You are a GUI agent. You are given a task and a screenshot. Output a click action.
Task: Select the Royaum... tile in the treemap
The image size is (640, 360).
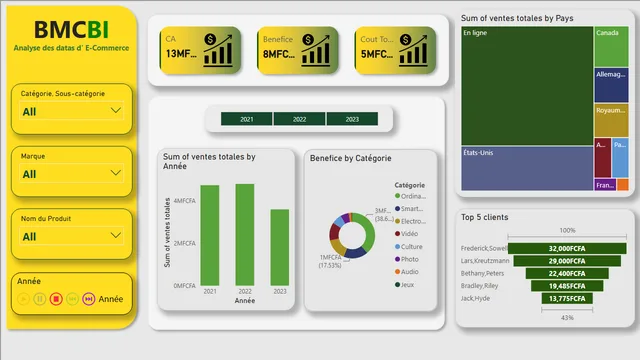pos(611,120)
